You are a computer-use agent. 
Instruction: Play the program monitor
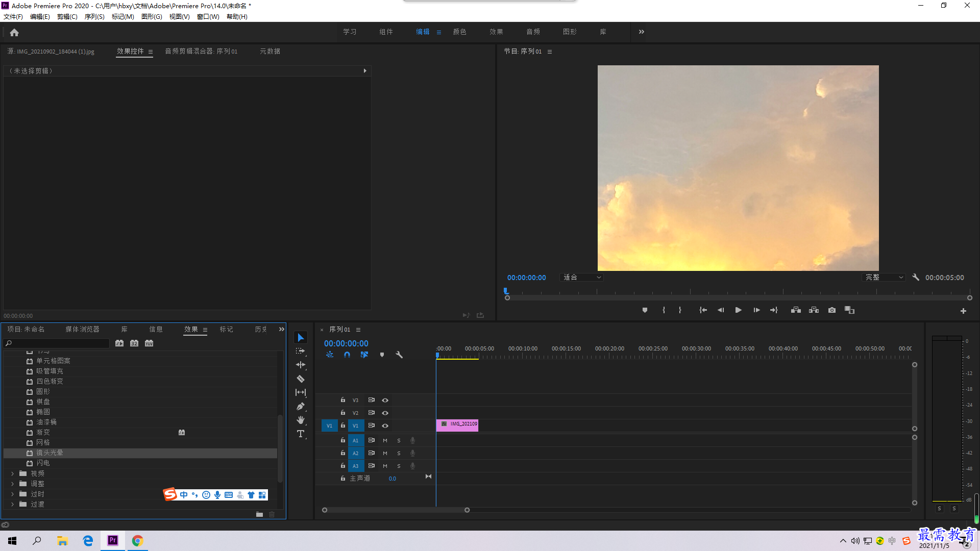click(738, 310)
